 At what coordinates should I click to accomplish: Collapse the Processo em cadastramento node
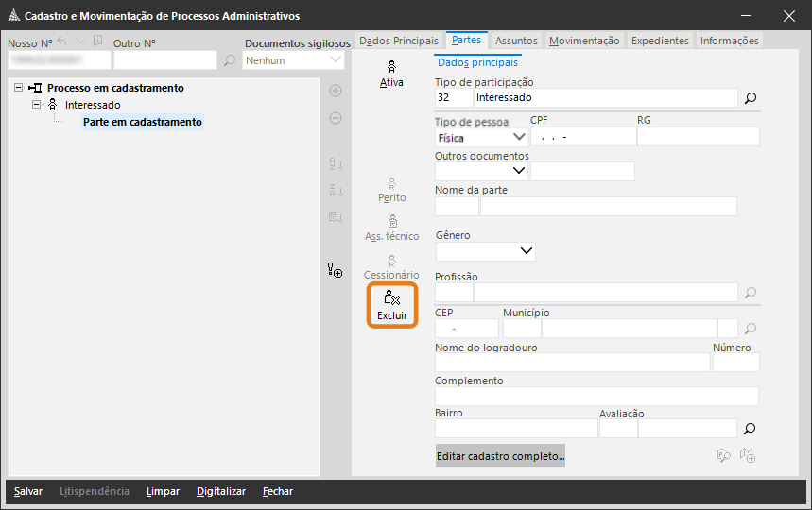point(19,88)
